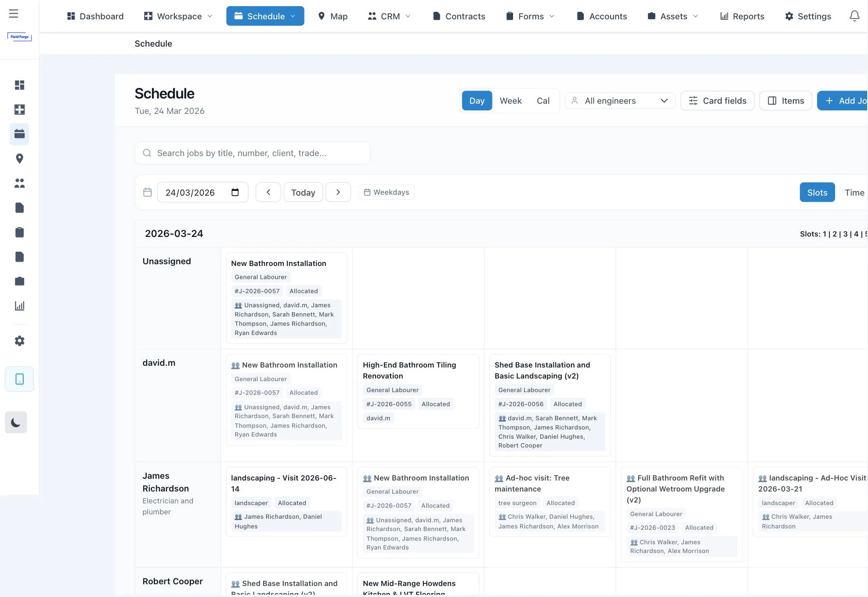Open High-End Bathroom Tiling Renovation job card
The height and width of the screenshot is (597, 868).
(418, 391)
